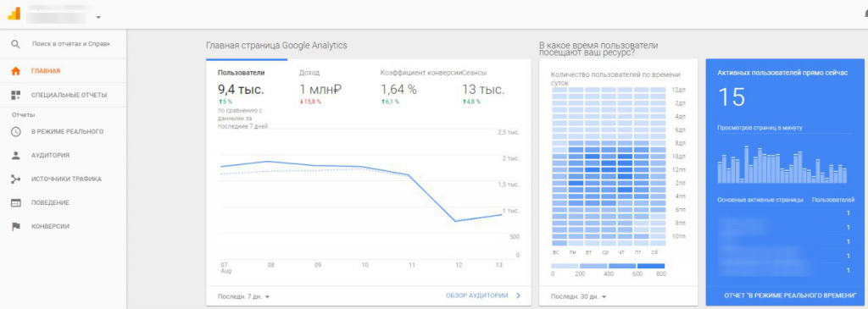The height and width of the screenshot is (309, 868).
Task: Click the 9,4 тыс. users value
Action: tap(241, 89)
